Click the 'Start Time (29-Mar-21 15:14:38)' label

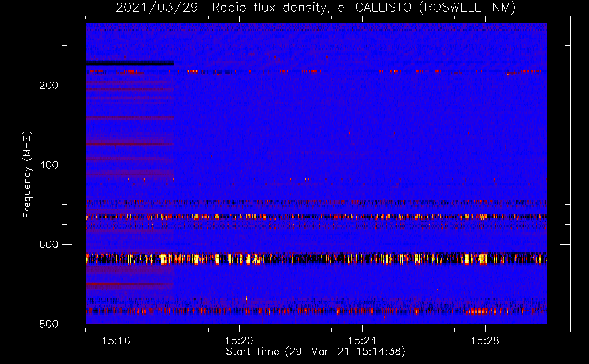[316, 352]
